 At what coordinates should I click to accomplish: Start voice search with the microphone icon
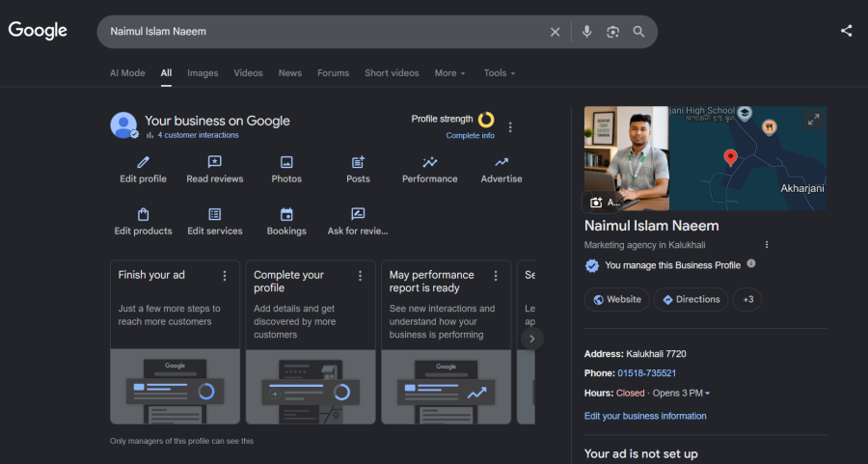tap(586, 32)
